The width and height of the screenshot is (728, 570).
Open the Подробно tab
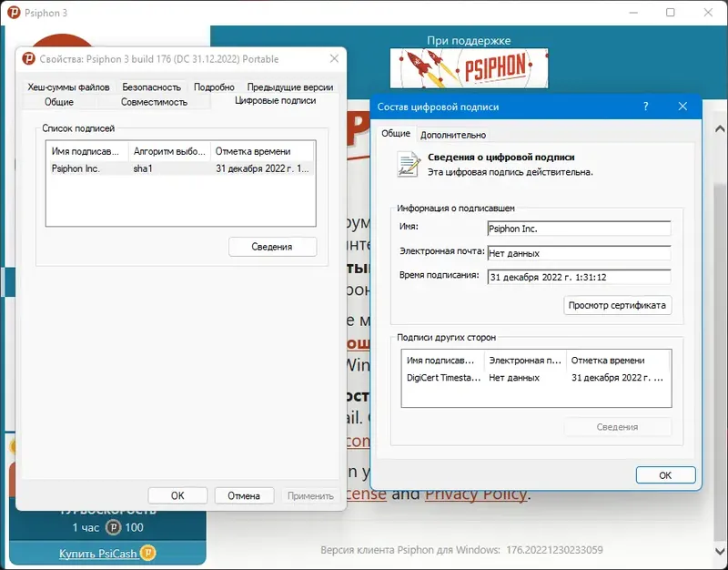[x=215, y=87]
